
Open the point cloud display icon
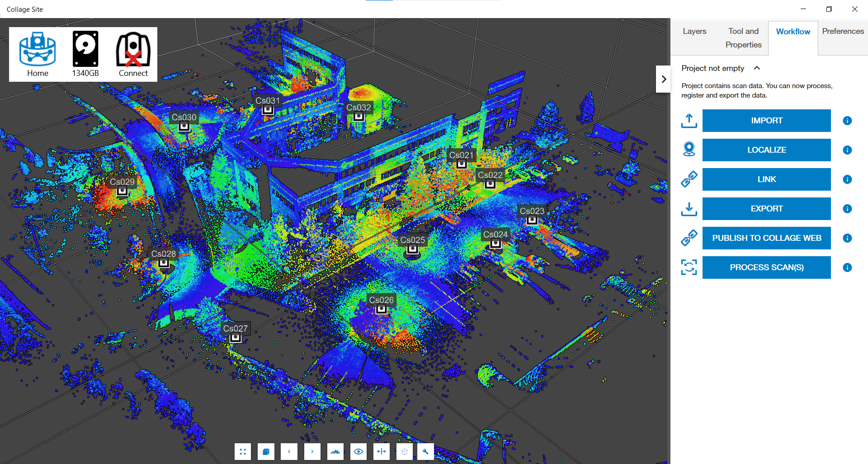[x=335, y=451]
